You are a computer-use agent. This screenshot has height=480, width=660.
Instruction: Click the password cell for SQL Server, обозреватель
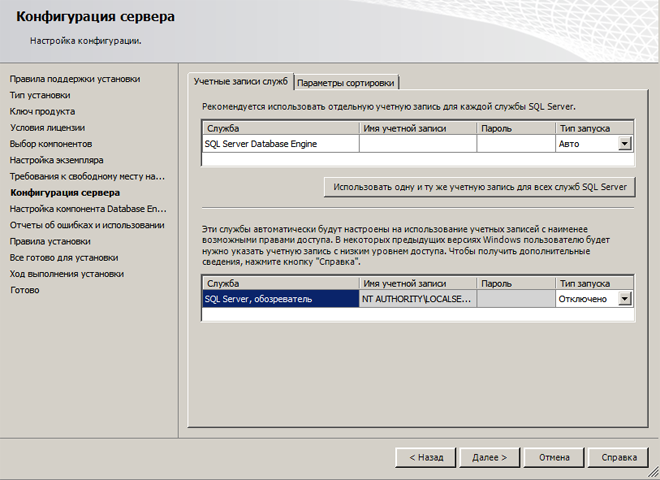tap(516, 299)
